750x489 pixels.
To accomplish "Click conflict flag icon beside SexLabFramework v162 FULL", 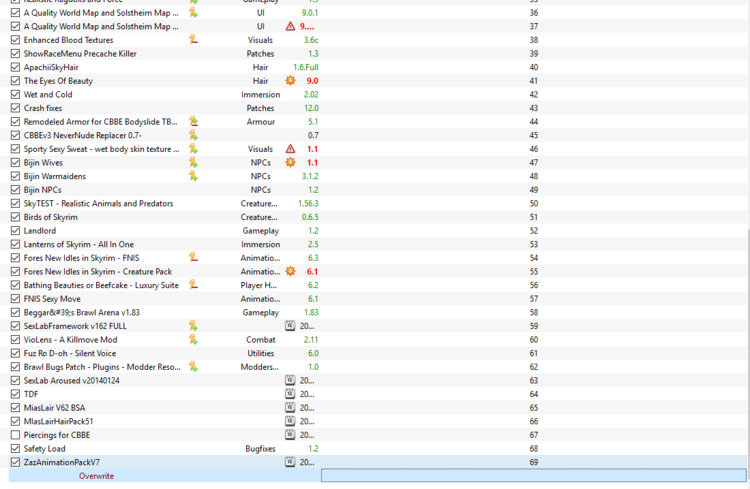I will coord(193,326).
